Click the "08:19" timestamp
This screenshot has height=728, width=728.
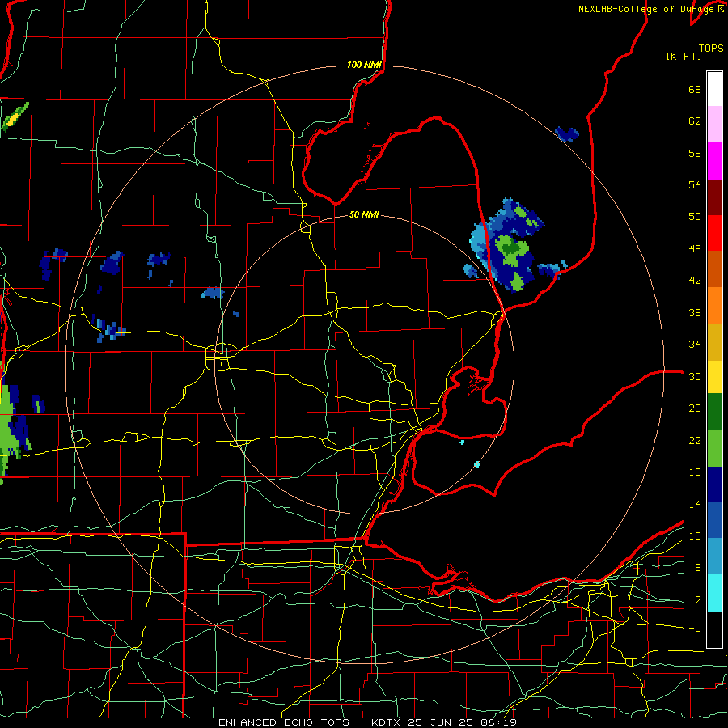pyautogui.click(x=497, y=722)
